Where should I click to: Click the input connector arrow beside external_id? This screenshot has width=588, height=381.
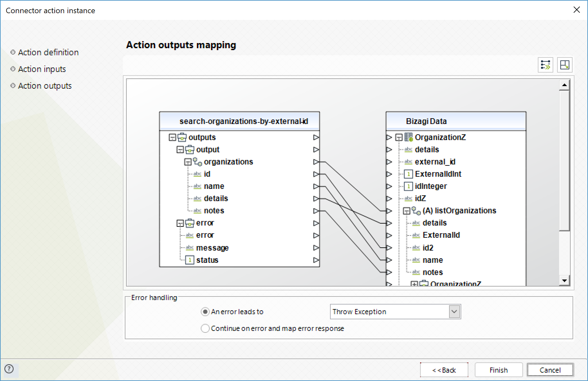pos(389,162)
